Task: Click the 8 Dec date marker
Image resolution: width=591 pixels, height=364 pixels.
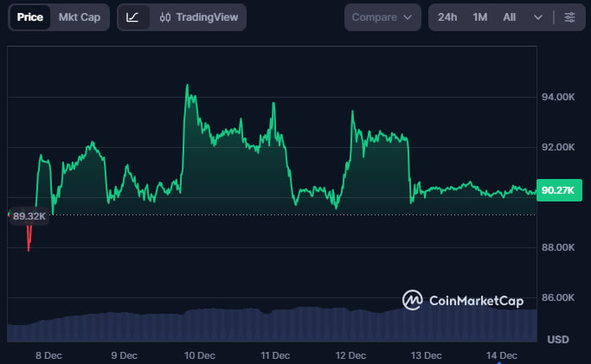Action: (x=48, y=354)
